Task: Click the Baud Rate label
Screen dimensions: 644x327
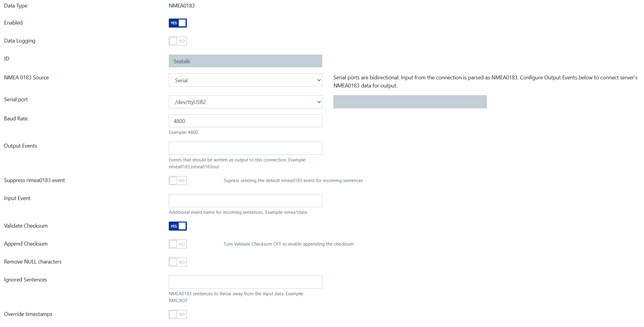Action: click(16, 119)
